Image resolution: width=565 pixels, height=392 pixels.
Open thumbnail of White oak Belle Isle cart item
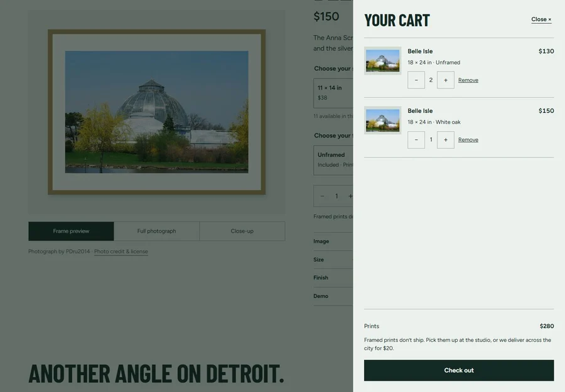[x=383, y=120]
